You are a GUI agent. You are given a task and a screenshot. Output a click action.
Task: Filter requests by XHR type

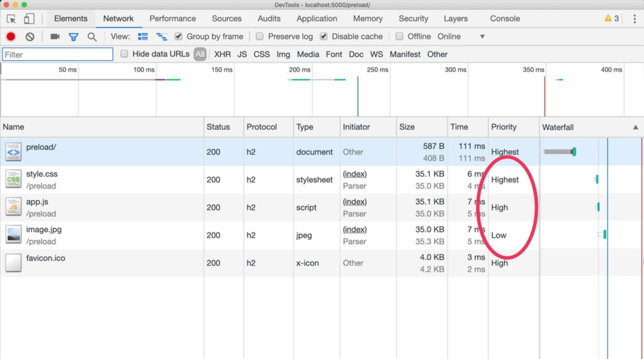[222, 54]
